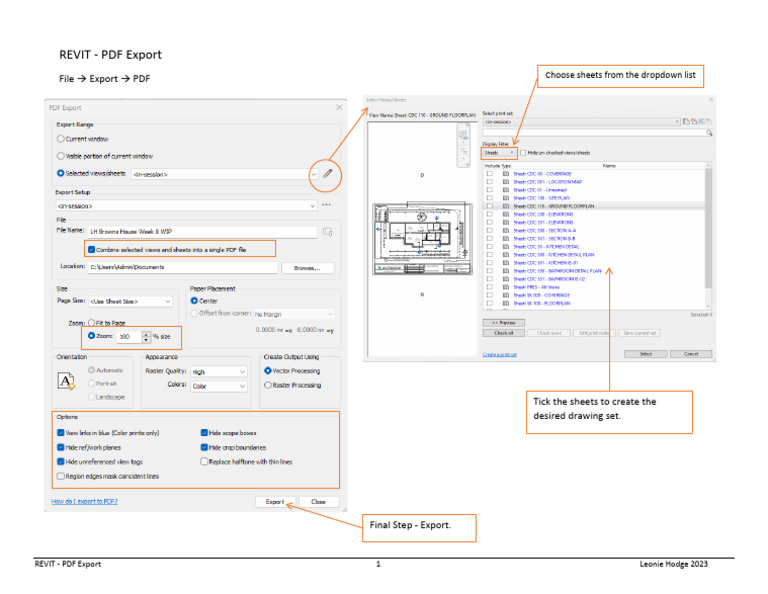Click the new print set icon beside print set dropdown
The height and width of the screenshot is (594, 768).
pos(686,121)
